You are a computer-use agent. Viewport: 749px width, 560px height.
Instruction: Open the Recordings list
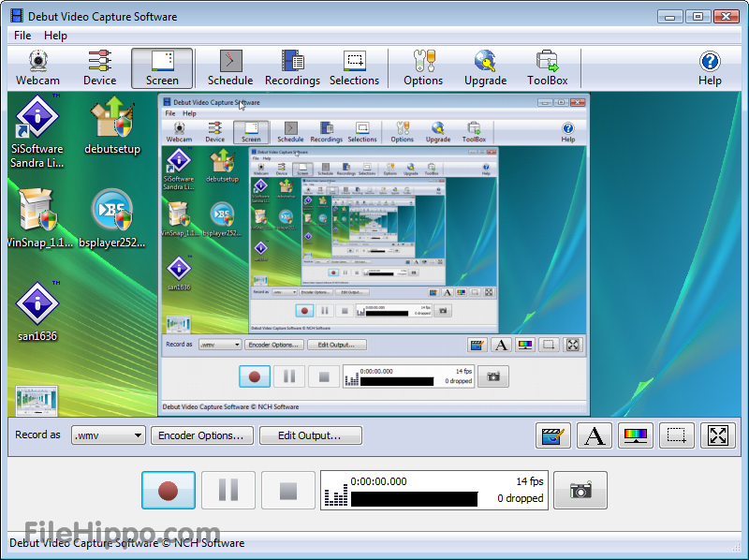pyautogui.click(x=292, y=67)
